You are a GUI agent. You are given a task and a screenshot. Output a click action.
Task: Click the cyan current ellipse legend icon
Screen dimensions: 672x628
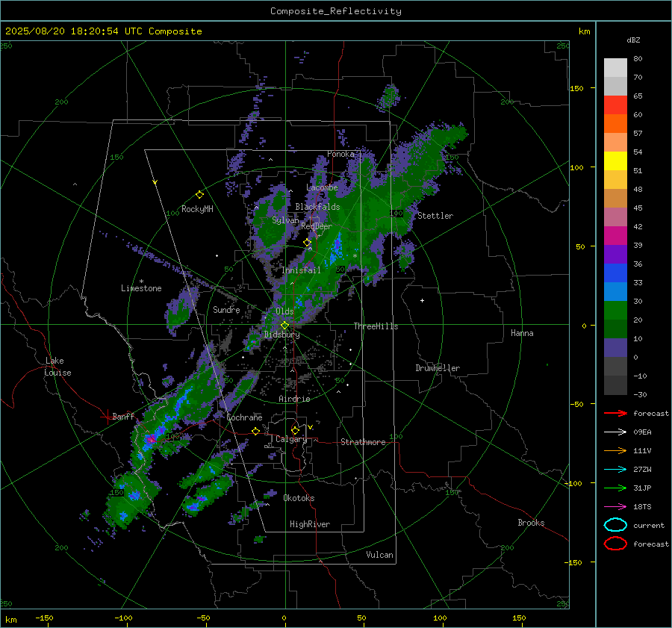[615, 525]
